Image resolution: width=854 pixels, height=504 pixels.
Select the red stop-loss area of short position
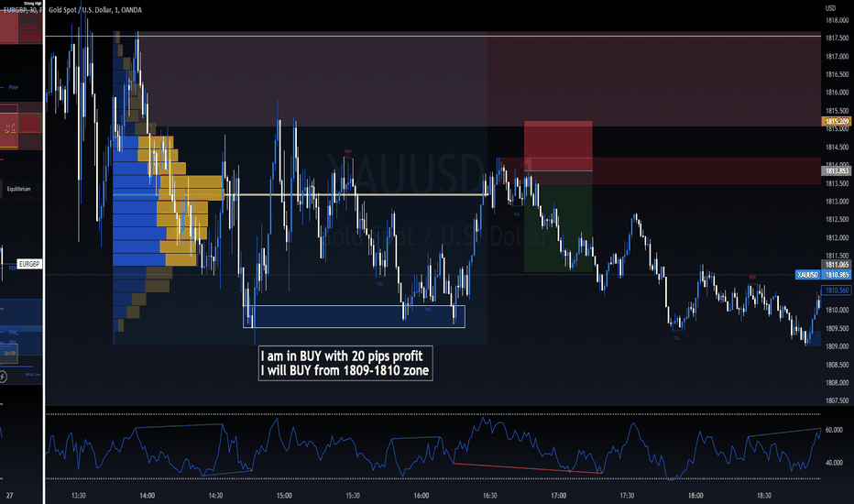click(558, 146)
